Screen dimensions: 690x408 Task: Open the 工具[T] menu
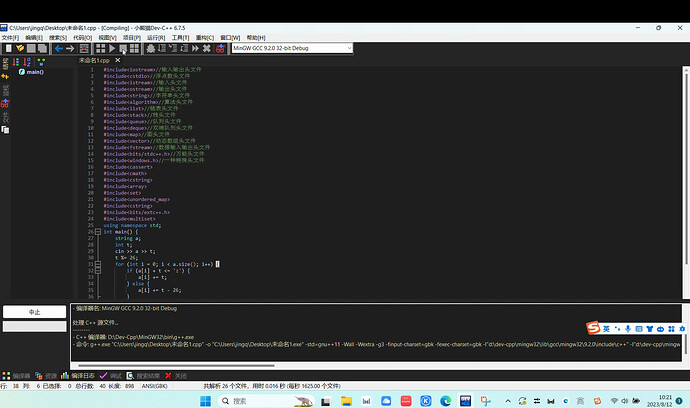[x=180, y=38]
